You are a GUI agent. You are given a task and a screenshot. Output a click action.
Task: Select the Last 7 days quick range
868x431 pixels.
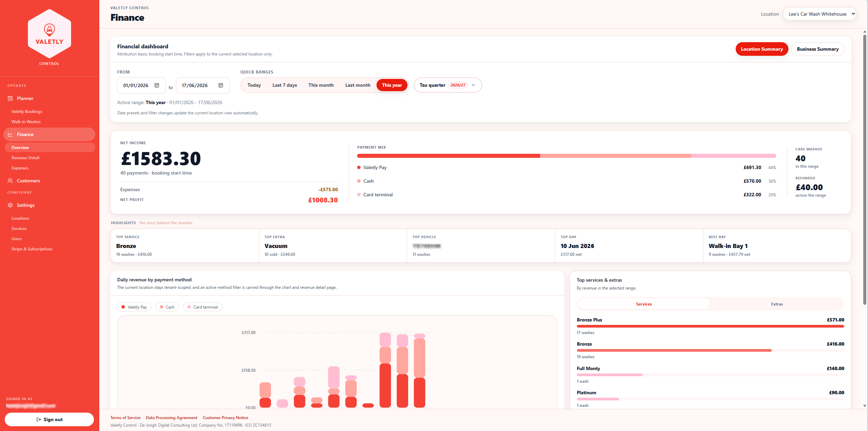[285, 85]
